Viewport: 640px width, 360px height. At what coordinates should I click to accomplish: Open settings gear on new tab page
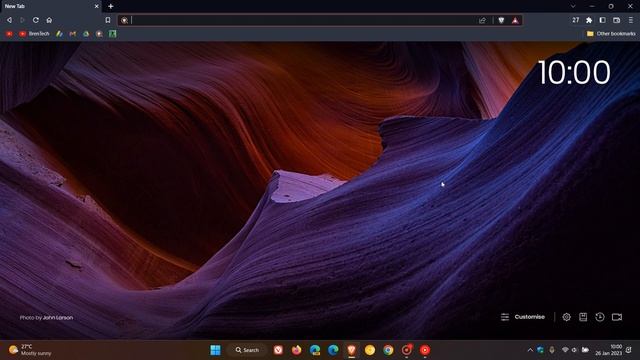coord(567,317)
